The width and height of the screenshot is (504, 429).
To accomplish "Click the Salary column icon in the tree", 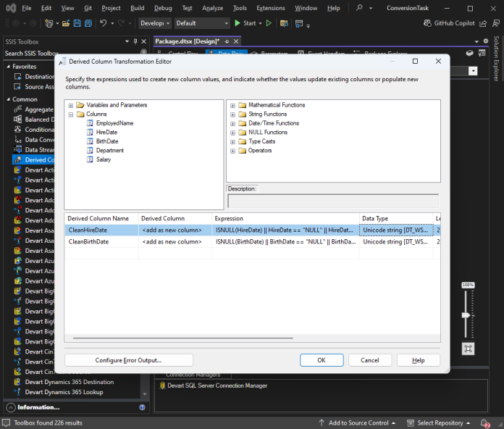I will [90, 159].
